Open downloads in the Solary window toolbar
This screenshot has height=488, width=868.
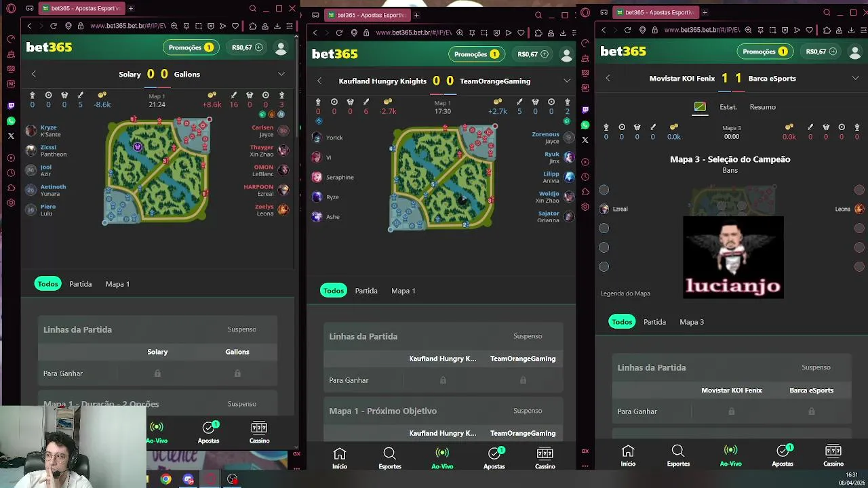277,26
